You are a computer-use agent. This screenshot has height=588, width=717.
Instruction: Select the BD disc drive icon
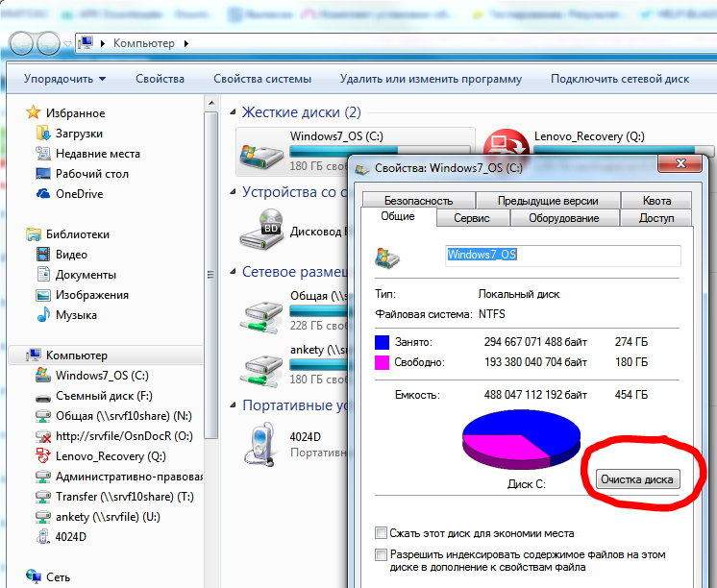click(262, 229)
